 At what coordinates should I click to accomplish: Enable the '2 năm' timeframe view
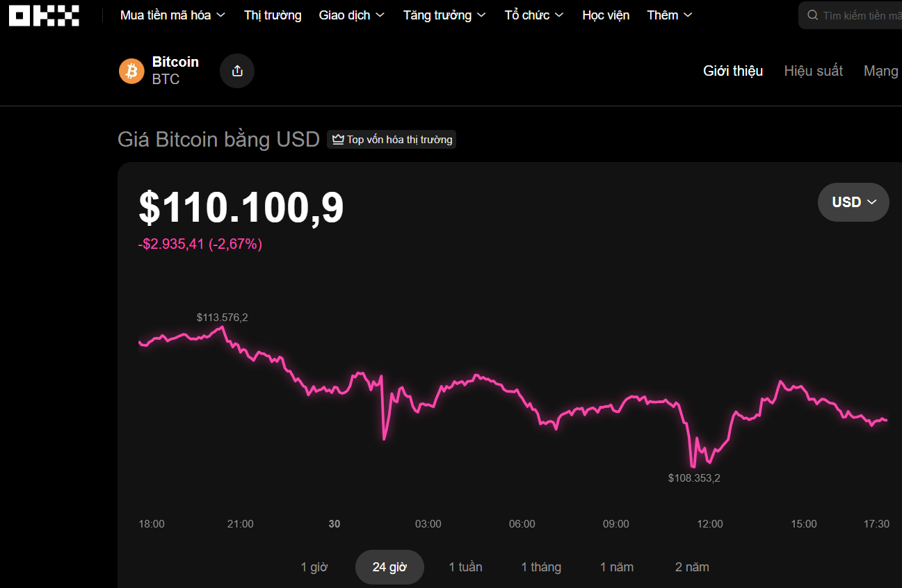692,566
